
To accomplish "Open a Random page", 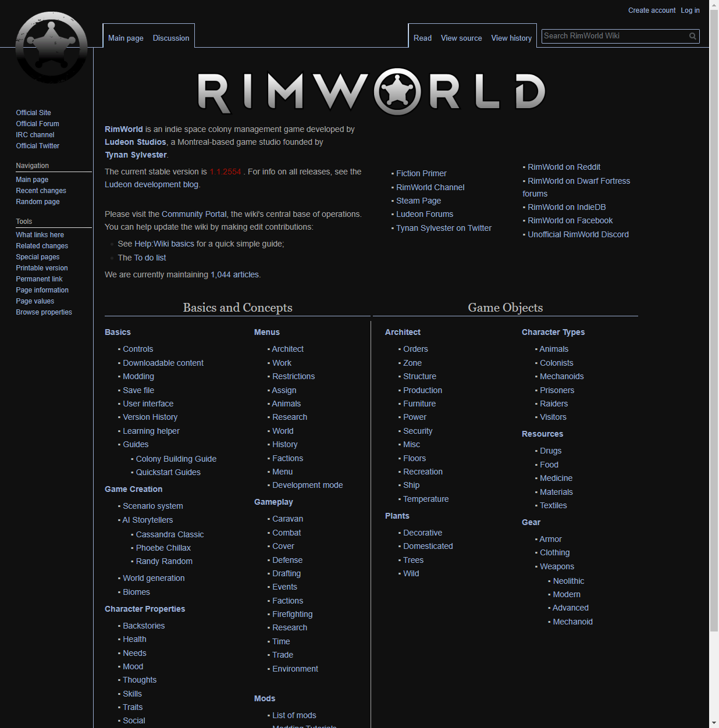I will coord(38,202).
